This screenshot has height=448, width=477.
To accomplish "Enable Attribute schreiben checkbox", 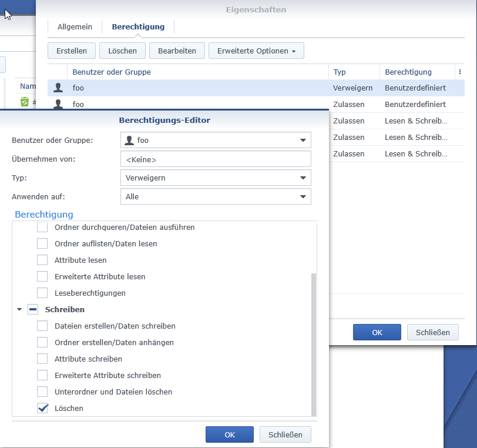I will 42,359.
